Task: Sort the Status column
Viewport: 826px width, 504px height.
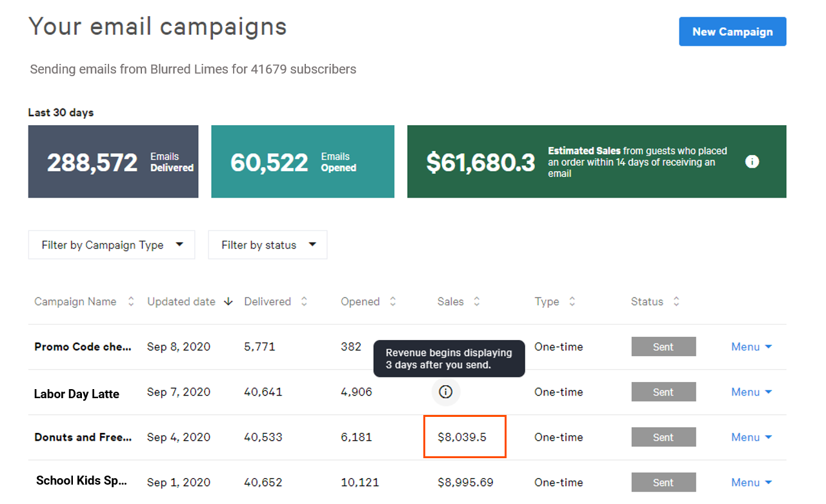Action: pos(676,301)
